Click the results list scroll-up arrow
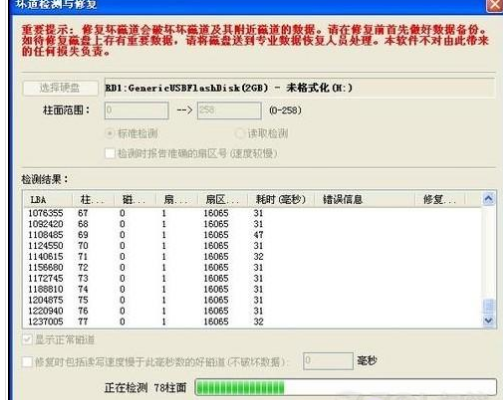The image size is (503, 400). [488, 199]
